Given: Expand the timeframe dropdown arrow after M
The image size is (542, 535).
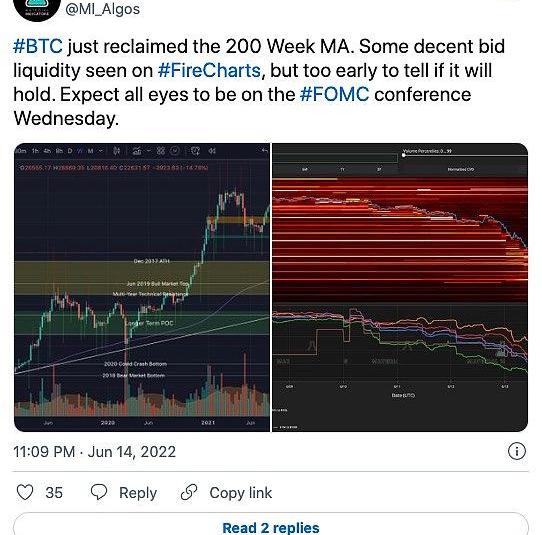Looking at the screenshot, I should click(x=101, y=151).
